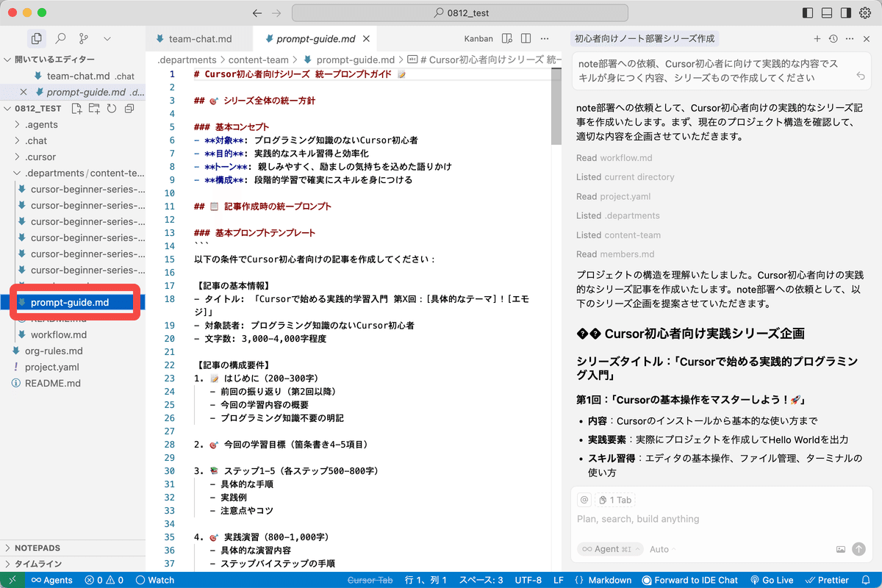Open the Auto model selector dropdown
The width and height of the screenshot is (882, 588).
tap(659, 549)
